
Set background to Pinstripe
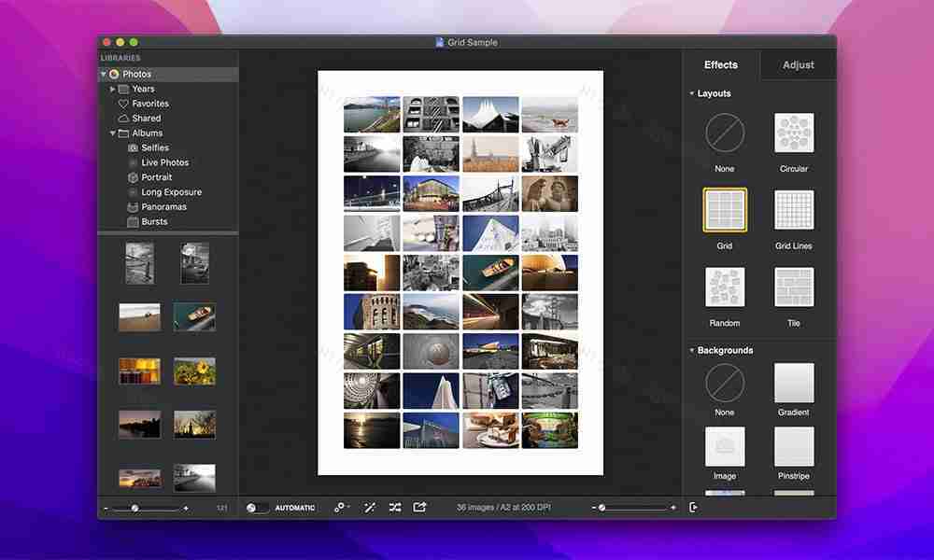point(793,444)
